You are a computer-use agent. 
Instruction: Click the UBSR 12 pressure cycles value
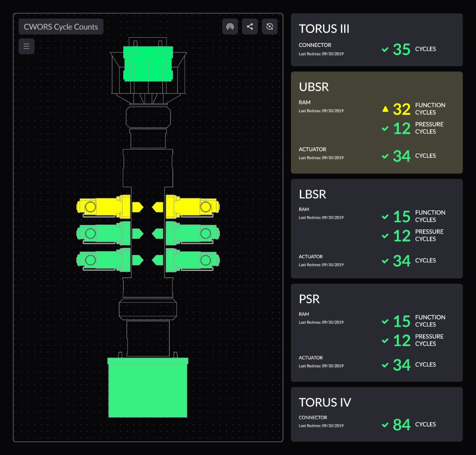(x=402, y=128)
